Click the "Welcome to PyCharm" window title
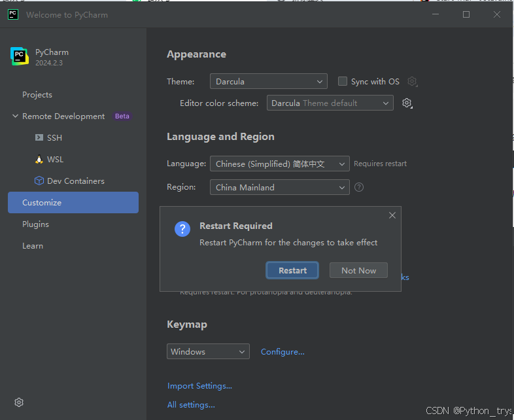Image resolution: width=514 pixels, height=420 pixels. coord(67,15)
